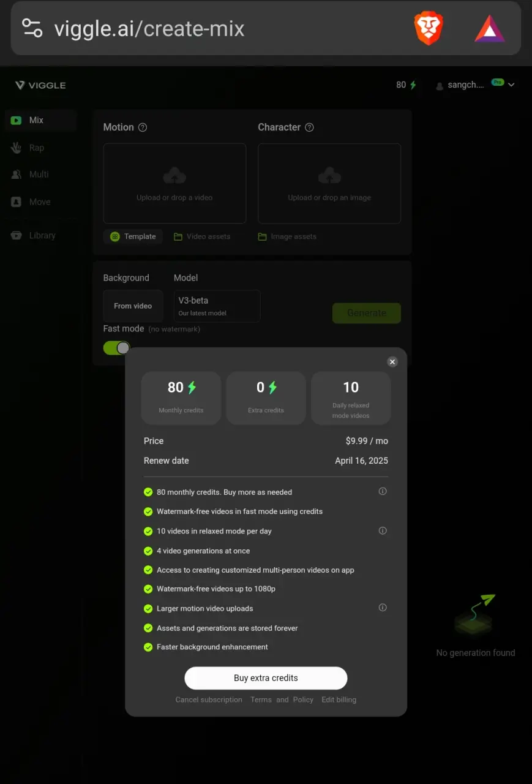Click the No generation found illustration
532x784 pixels.
pos(475,616)
